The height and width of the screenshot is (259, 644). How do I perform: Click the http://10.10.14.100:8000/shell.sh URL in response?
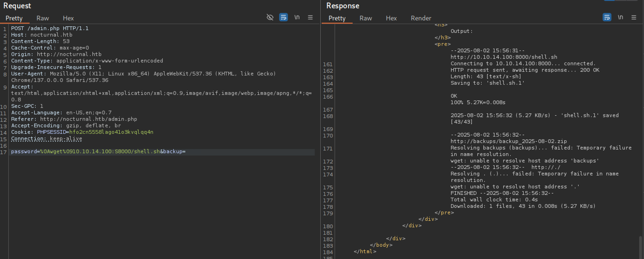click(x=504, y=57)
